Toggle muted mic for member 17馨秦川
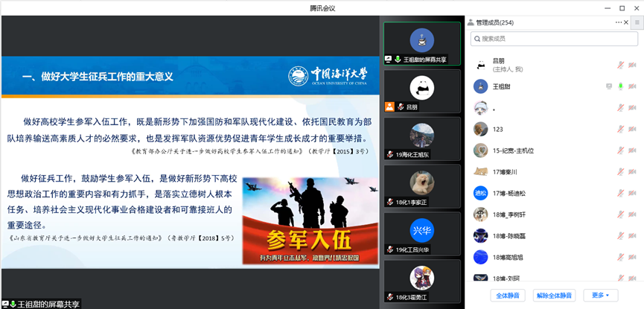 pos(620,172)
